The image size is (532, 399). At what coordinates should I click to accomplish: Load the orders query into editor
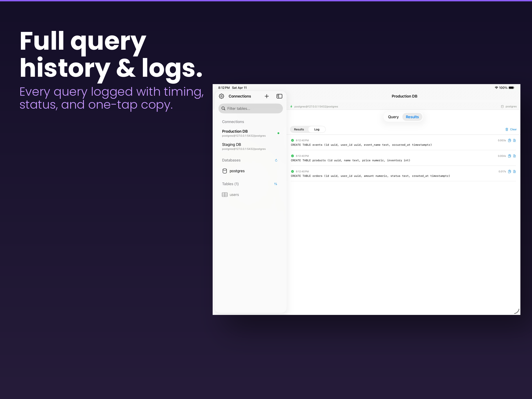[x=514, y=171]
